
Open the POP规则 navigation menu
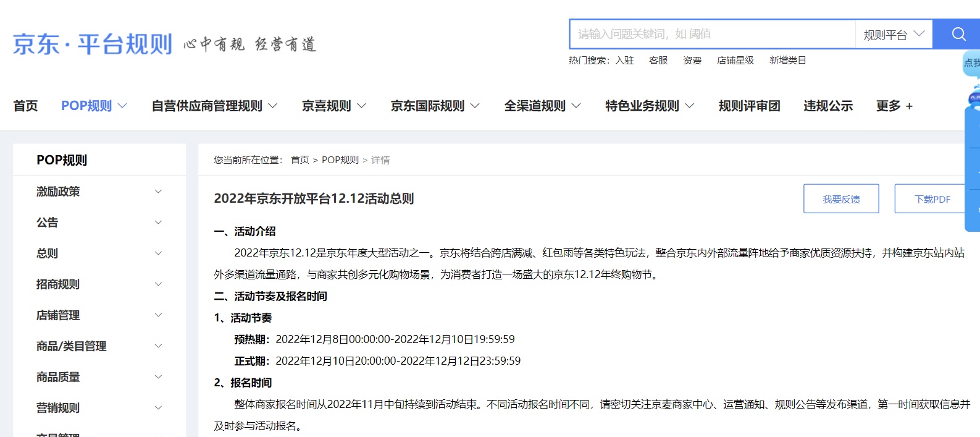(x=94, y=106)
